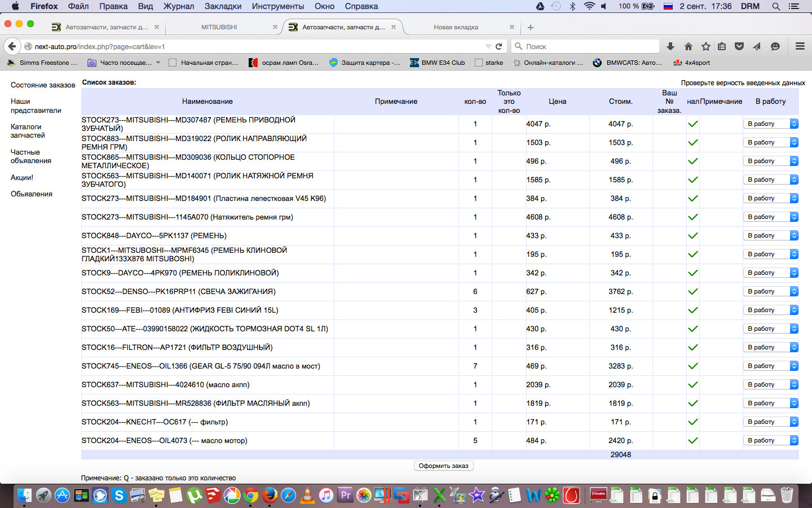Screen dimensions: 812x508
Task: Open "Каталоги запчастей" sidebar link
Action: pyautogui.click(x=28, y=131)
